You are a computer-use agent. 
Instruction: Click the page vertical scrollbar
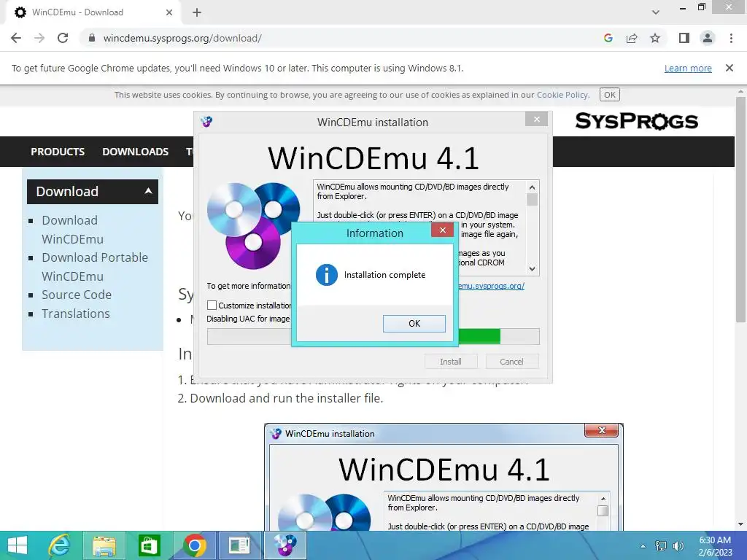(740, 209)
